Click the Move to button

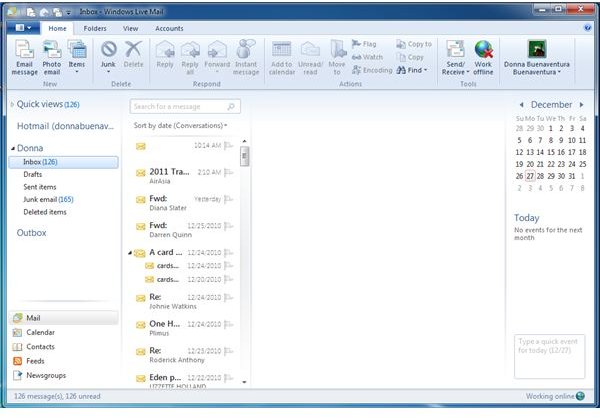click(337, 58)
